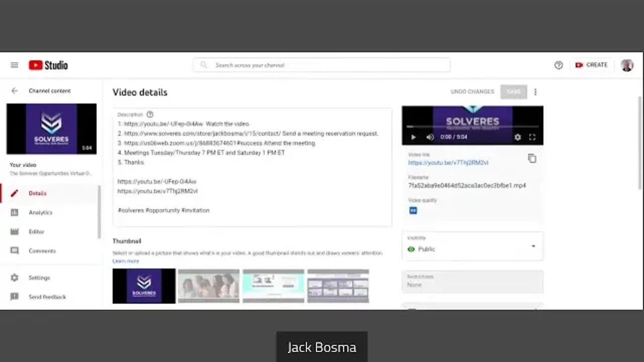Click the YouTube Studio logo
This screenshot has width=644, height=362.
(48, 65)
